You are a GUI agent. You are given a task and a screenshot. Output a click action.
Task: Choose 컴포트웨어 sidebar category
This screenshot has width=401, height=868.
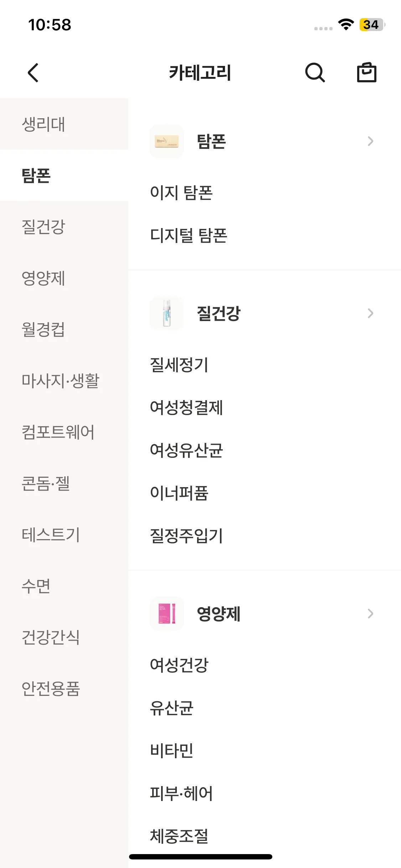pos(58,432)
